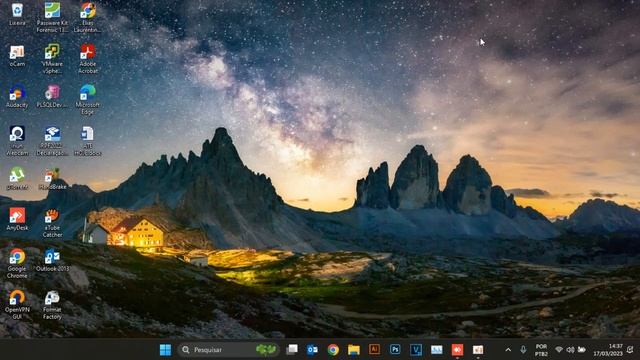The height and width of the screenshot is (360, 640).
Task: Open the Format Factory desktop icon
Action: click(52, 304)
